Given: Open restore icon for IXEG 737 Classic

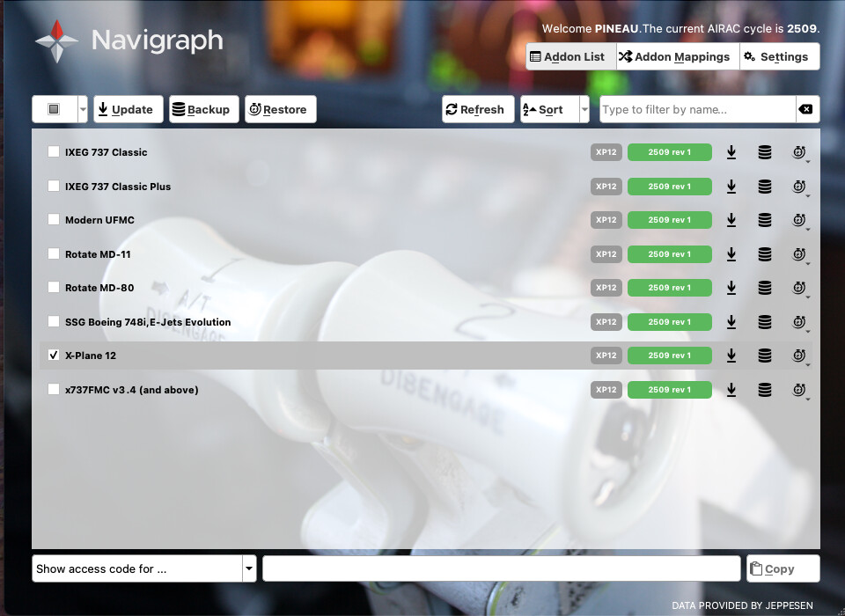Looking at the screenshot, I should click(800, 152).
